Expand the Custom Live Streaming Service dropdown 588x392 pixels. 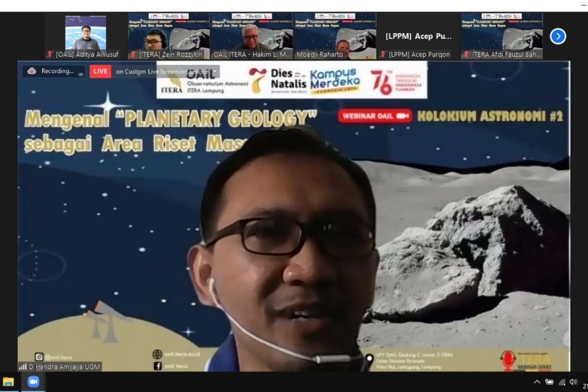click(215, 71)
